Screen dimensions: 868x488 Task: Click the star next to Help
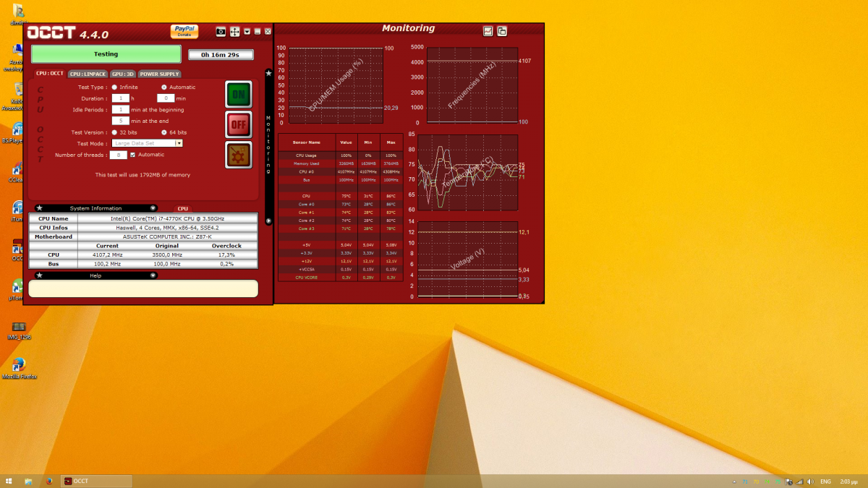coord(39,275)
